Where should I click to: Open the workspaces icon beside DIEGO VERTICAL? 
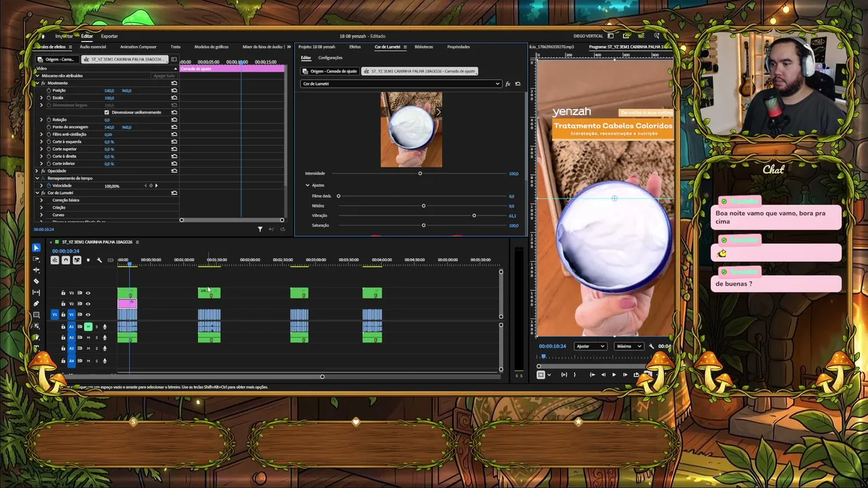tap(611, 36)
